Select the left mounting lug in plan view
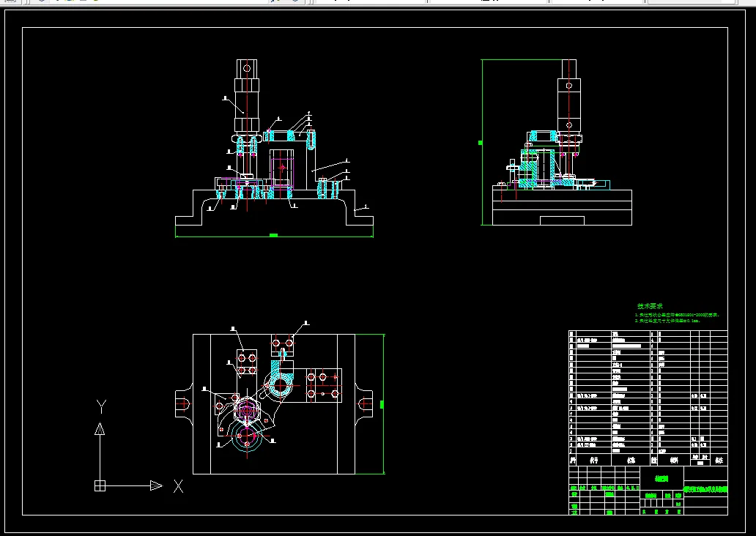 tap(184, 403)
